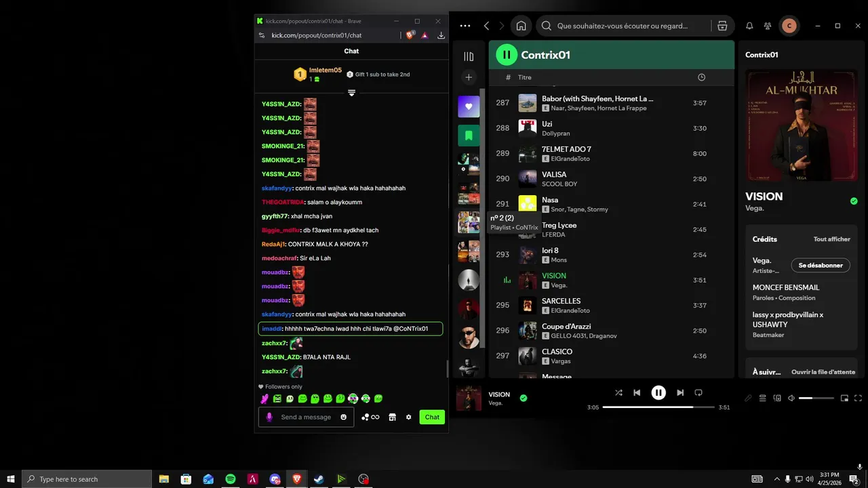This screenshot has width=868, height=488.
Task: Click the green Chat send button
Action: pyautogui.click(x=432, y=417)
